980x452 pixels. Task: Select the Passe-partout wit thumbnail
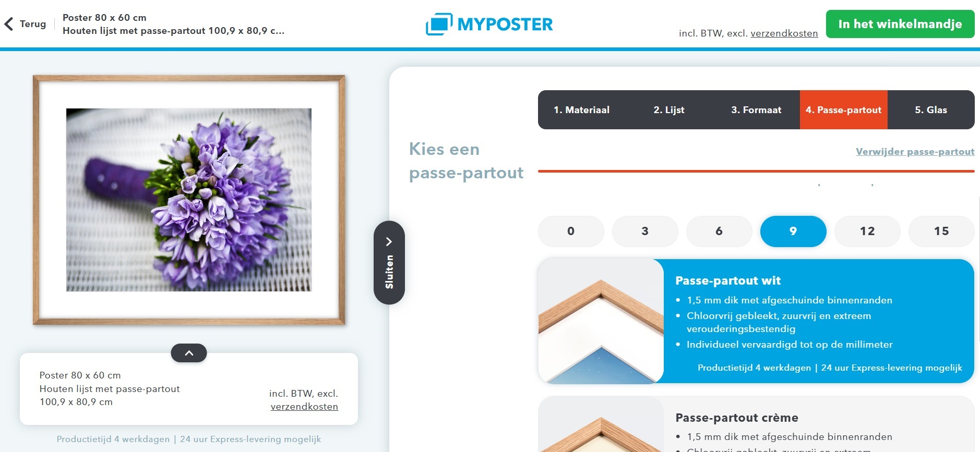click(601, 321)
